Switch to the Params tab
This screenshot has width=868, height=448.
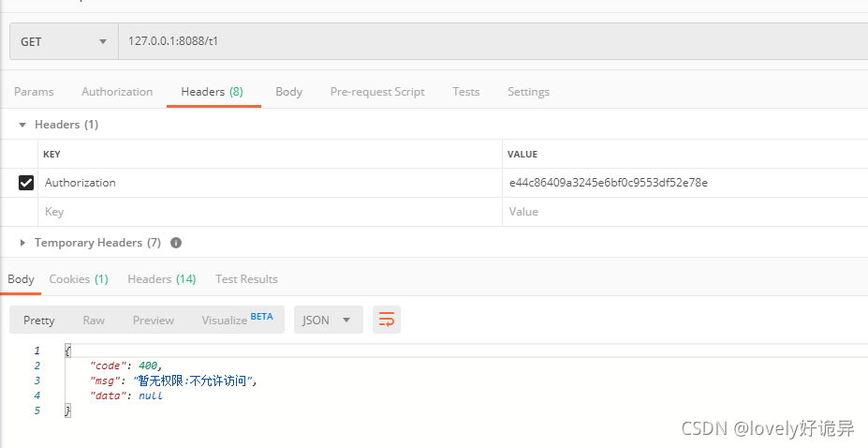(34, 92)
